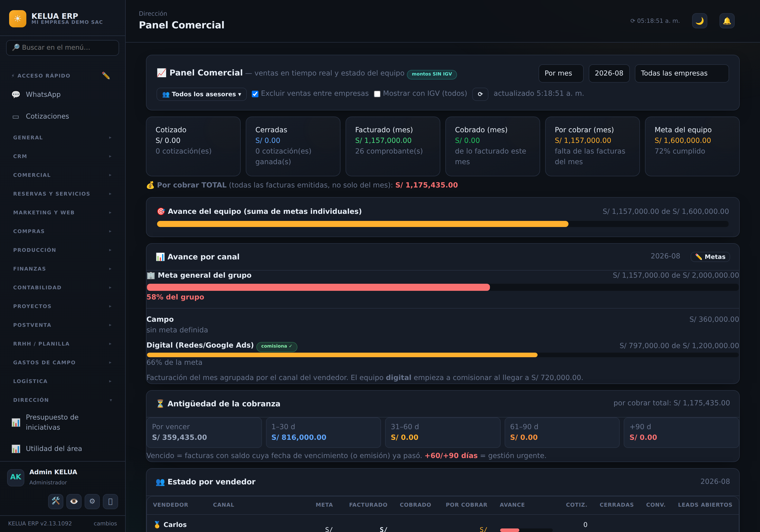Expand the CRM menu section
The width and height of the screenshot is (760, 532).
point(63,156)
